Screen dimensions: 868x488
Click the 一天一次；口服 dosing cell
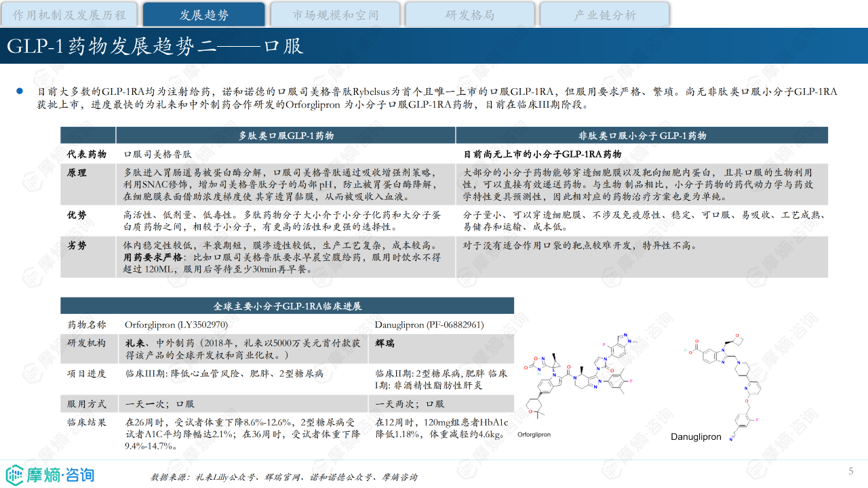160,403
